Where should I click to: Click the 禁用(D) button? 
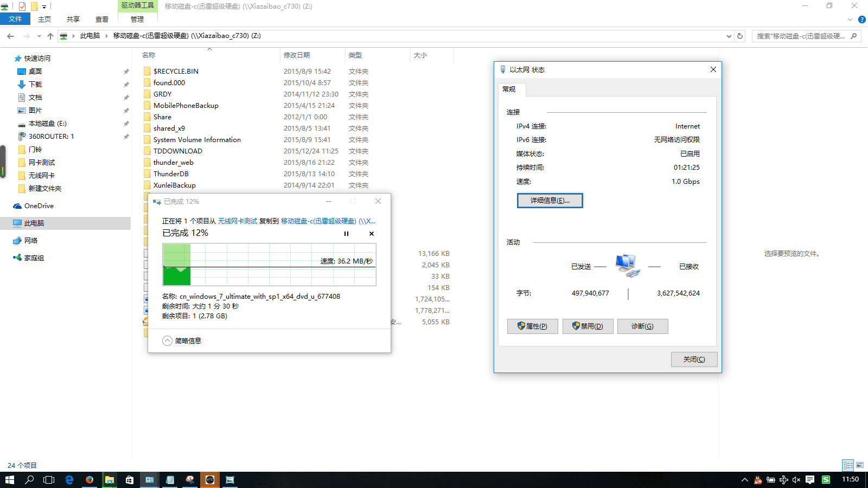coord(588,326)
